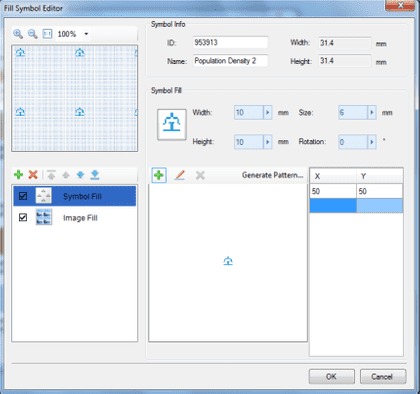Viewport: 420px width, 394px height.
Task: Select the Image Fill layer row
Action: [x=75, y=218]
